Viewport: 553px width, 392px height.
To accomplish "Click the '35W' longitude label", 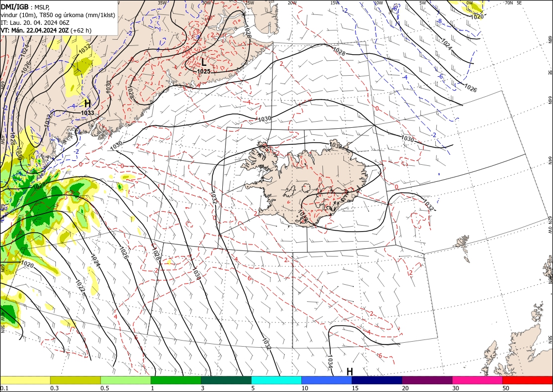I will (x=162, y=3).
